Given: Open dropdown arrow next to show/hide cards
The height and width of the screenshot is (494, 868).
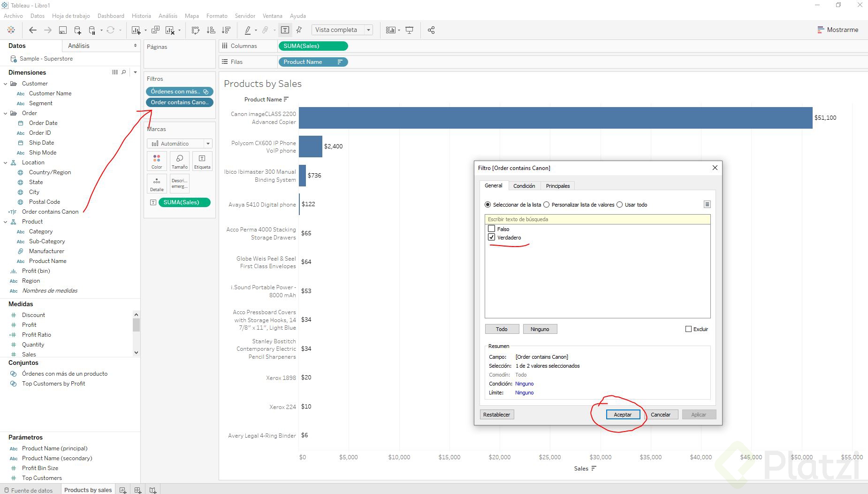Looking at the screenshot, I should 399,30.
